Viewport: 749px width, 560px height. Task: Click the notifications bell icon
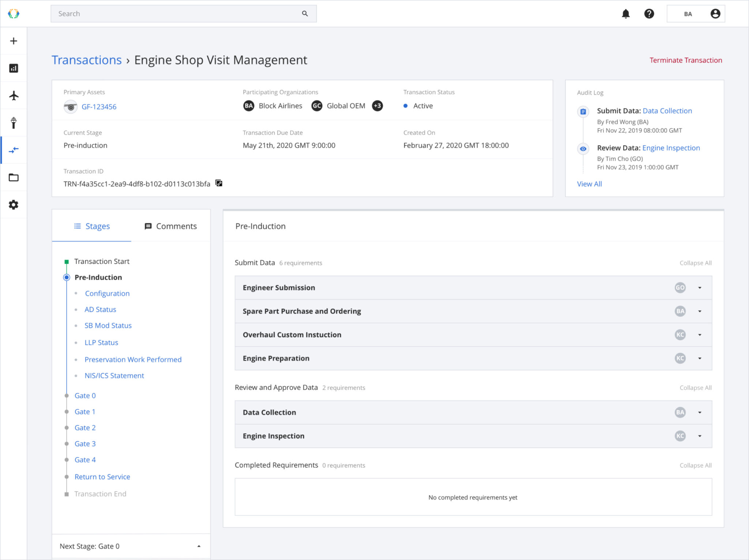click(626, 14)
